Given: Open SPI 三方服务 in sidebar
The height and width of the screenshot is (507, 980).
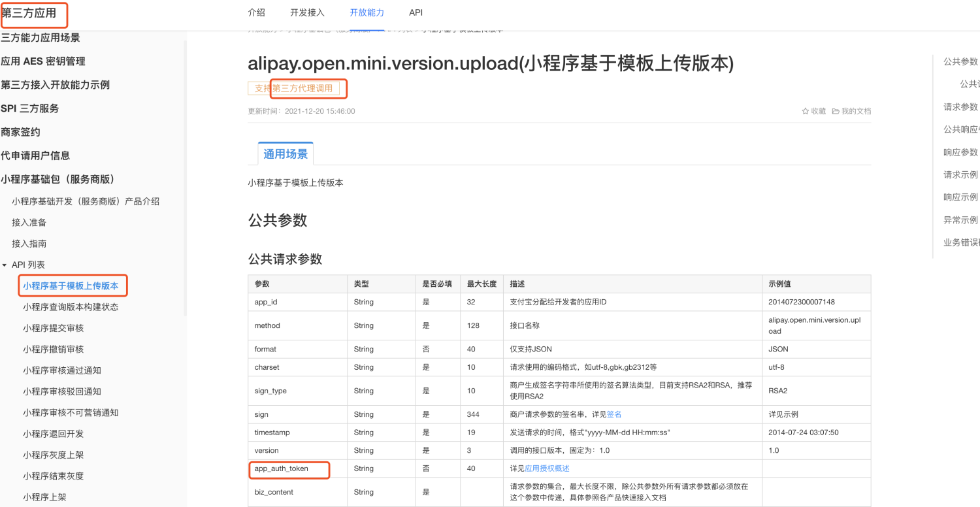Looking at the screenshot, I should point(30,108).
